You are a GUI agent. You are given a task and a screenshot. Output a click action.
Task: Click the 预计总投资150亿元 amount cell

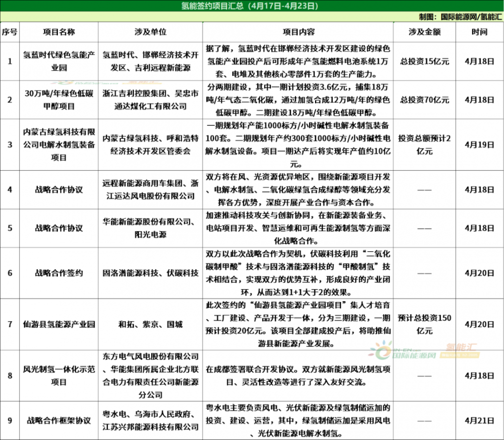coord(424,324)
